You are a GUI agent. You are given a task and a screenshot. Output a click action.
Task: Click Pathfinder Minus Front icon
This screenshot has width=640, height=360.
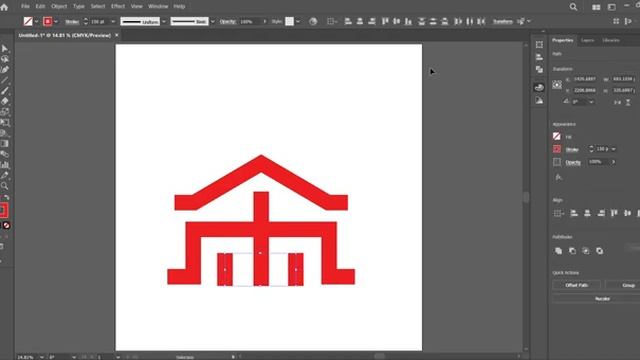coord(572,251)
